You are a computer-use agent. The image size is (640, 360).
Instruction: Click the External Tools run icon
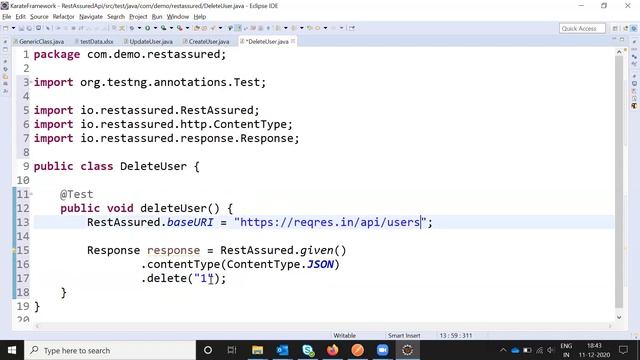tap(180, 28)
